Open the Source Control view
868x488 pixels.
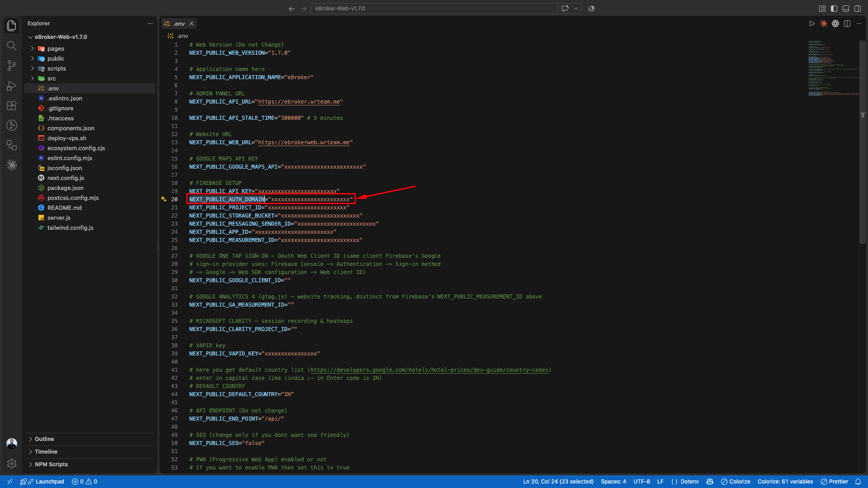point(12,66)
